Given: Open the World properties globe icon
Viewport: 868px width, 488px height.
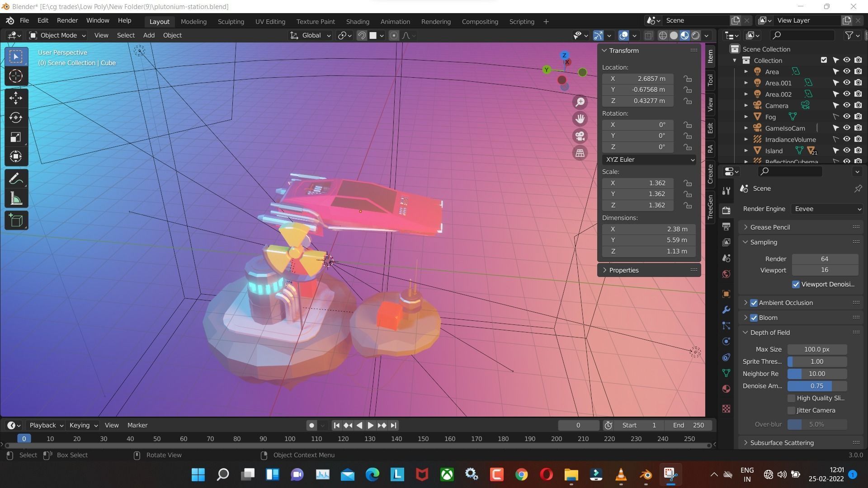Looking at the screenshot, I should tap(726, 274).
